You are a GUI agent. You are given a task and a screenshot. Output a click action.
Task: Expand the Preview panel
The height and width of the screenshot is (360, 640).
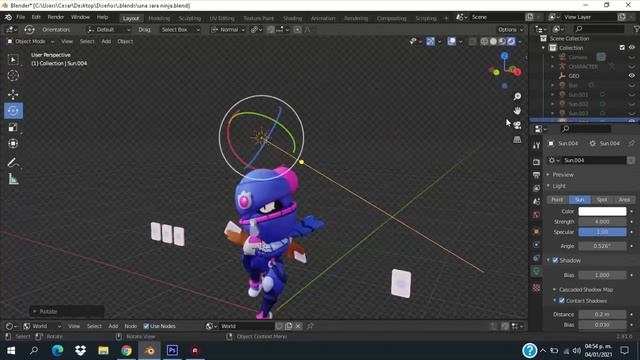pos(563,174)
